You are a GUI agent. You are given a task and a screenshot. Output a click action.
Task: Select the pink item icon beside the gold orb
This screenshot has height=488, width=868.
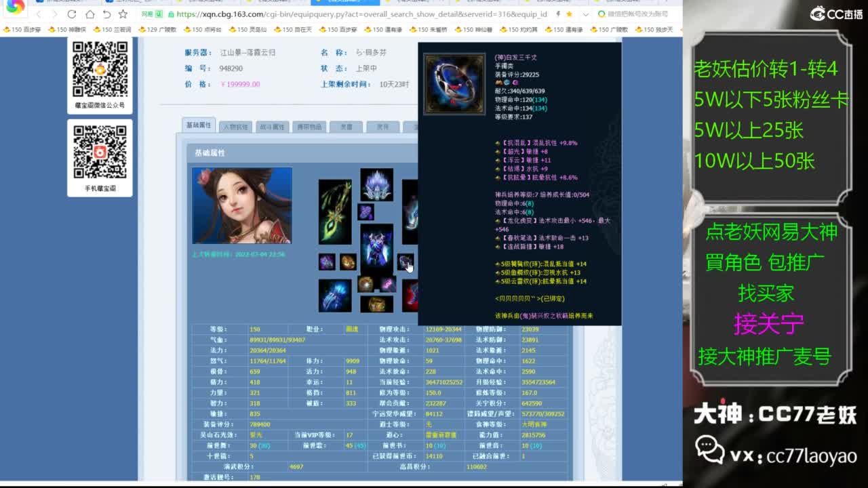coord(388,285)
